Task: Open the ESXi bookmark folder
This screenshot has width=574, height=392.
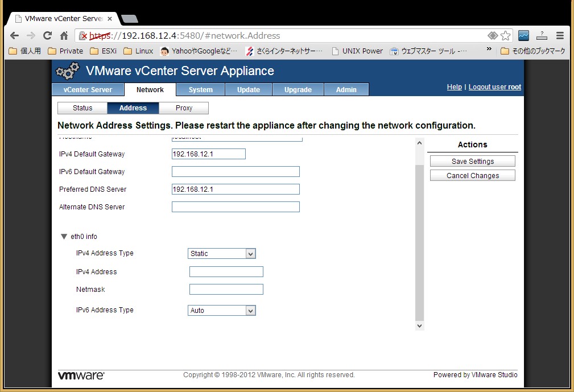Action: coord(104,51)
